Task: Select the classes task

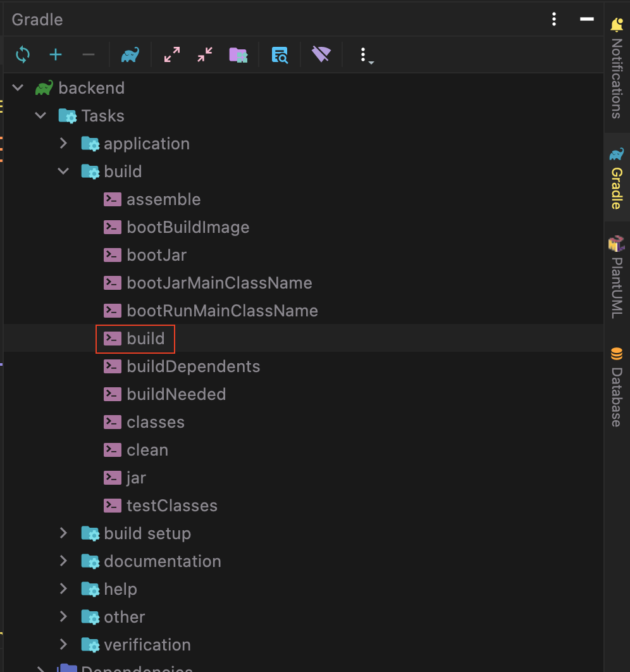Action: [303, 422]
